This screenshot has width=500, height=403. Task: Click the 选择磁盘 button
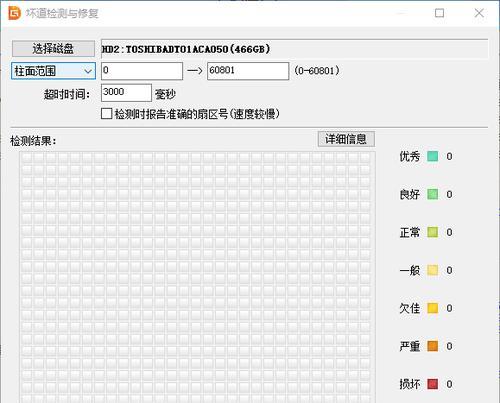[x=53, y=49]
